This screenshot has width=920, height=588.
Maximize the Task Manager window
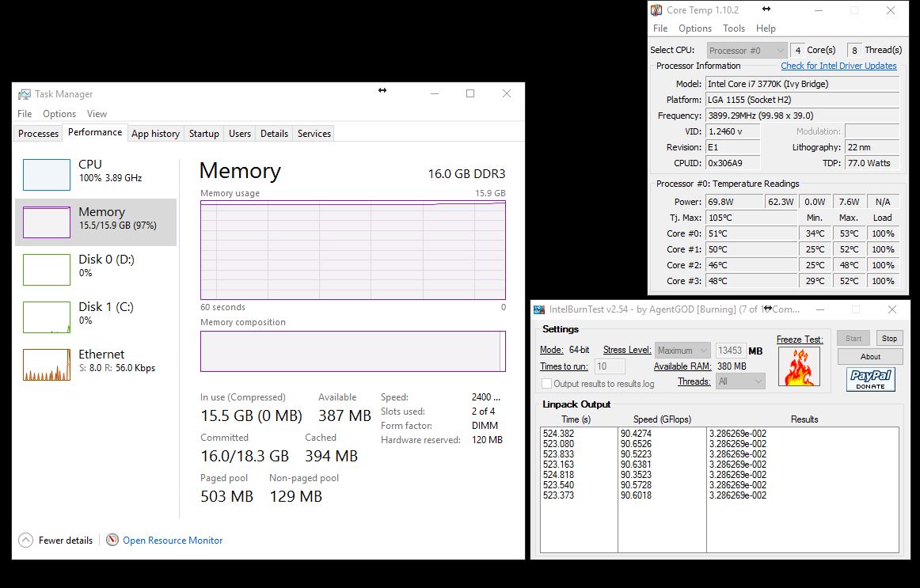[x=470, y=94]
